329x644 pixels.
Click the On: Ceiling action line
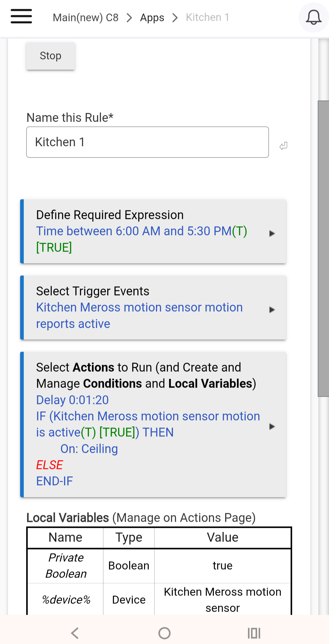[x=89, y=449]
